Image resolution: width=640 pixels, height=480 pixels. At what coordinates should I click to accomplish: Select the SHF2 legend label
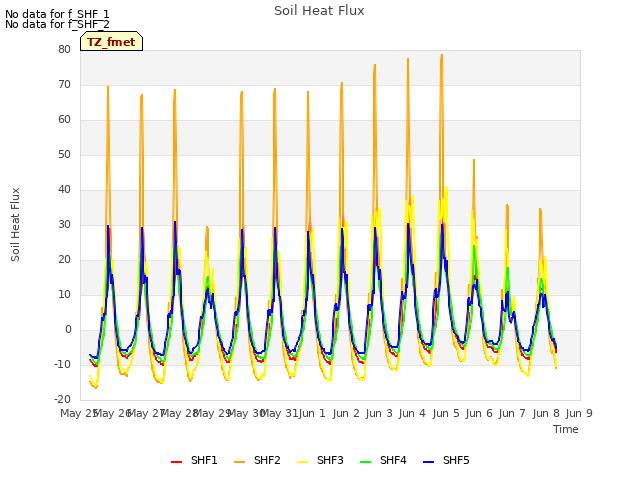(x=267, y=460)
